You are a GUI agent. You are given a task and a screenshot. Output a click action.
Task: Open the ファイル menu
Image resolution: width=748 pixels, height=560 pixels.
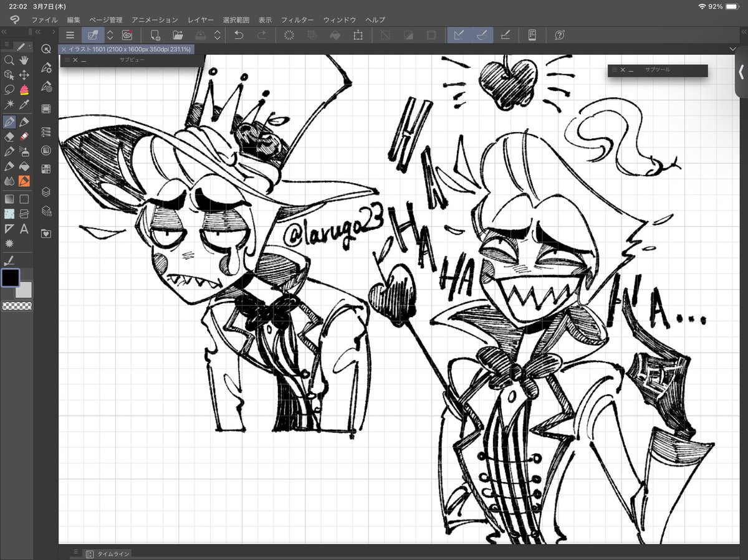tap(44, 20)
